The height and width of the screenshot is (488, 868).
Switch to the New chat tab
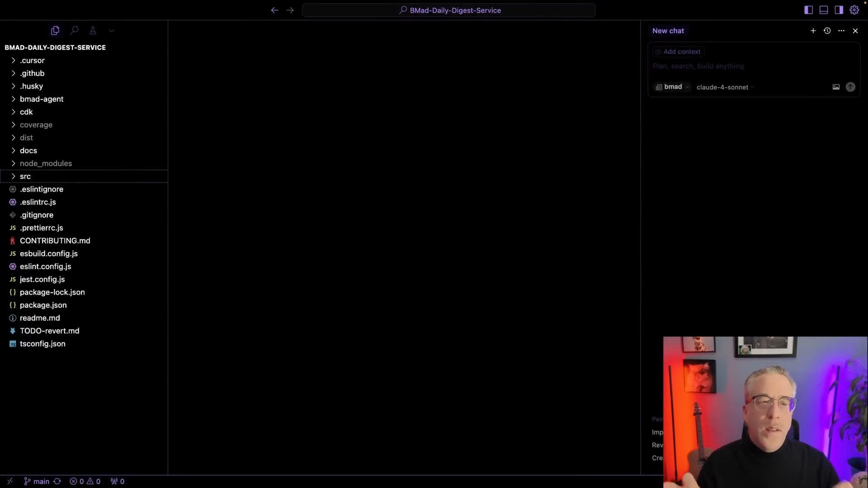(x=668, y=31)
